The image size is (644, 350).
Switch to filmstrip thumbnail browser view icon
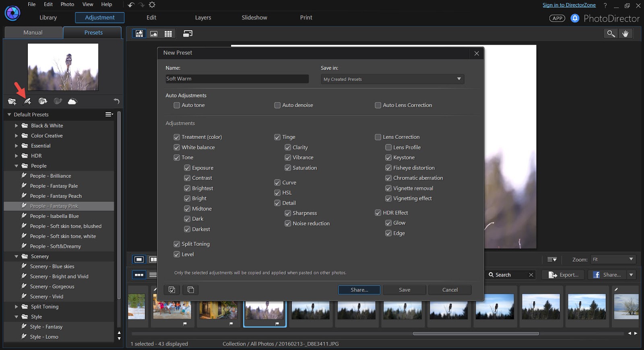pos(139,275)
